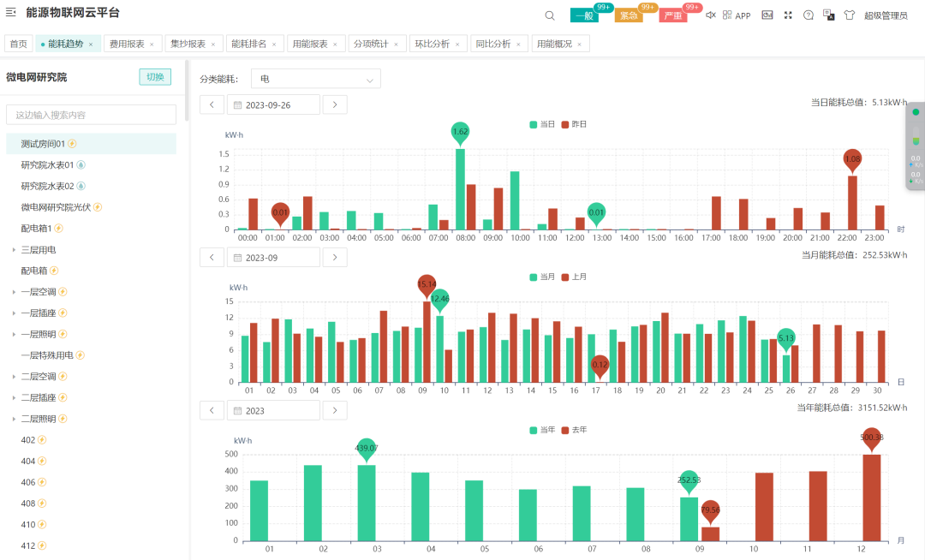Open the 分类能耗 dropdown showing 电
Image resolution: width=925 pixels, height=560 pixels.
(x=315, y=79)
